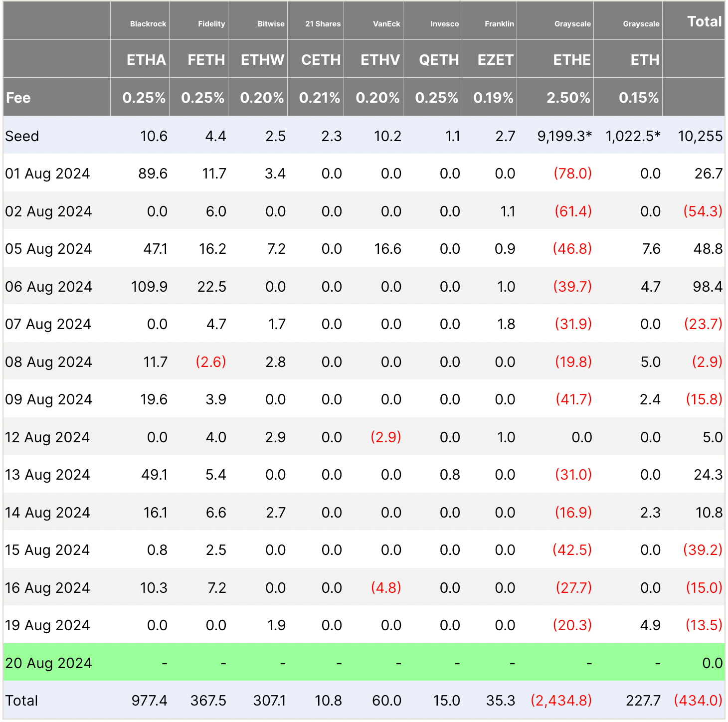
Task: Click the 10,255 seed total
Action: [x=700, y=136]
